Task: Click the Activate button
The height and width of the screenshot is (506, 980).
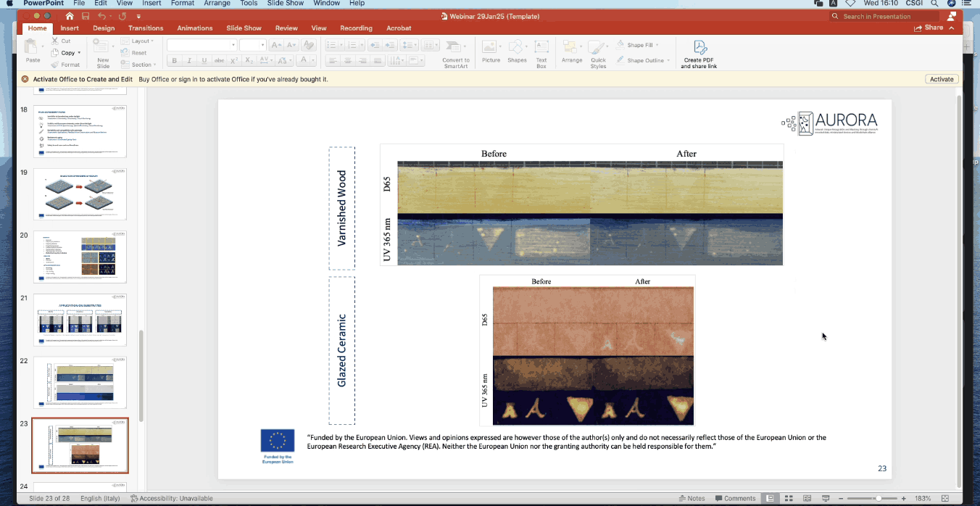Action: (x=942, y=79)
